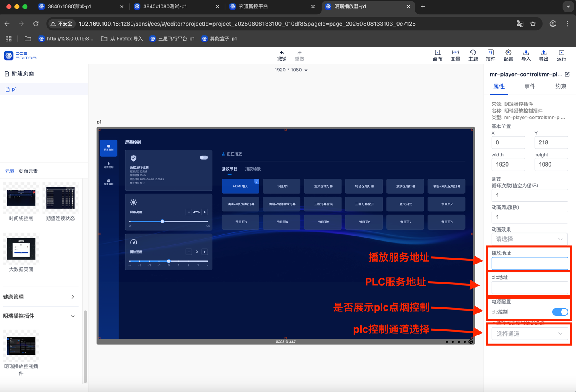Edit the component name with the pencil icon
This screenshot has width=576, height=392.
point(567,74)
